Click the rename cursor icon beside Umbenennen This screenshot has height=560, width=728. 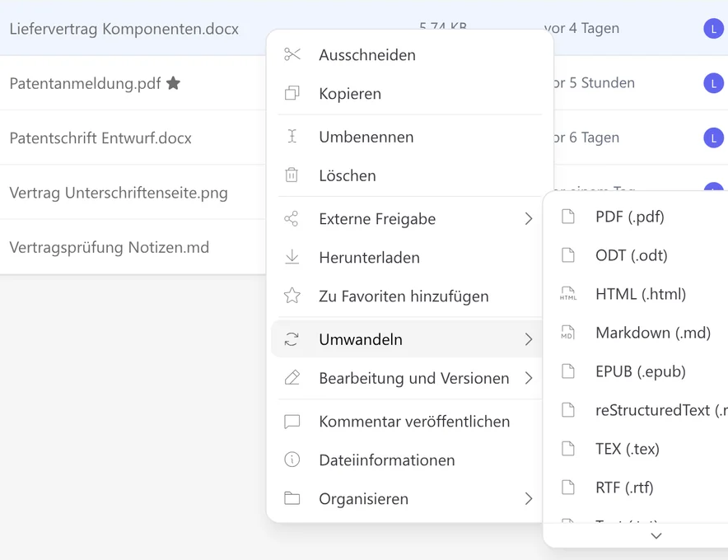pos(292,137)
